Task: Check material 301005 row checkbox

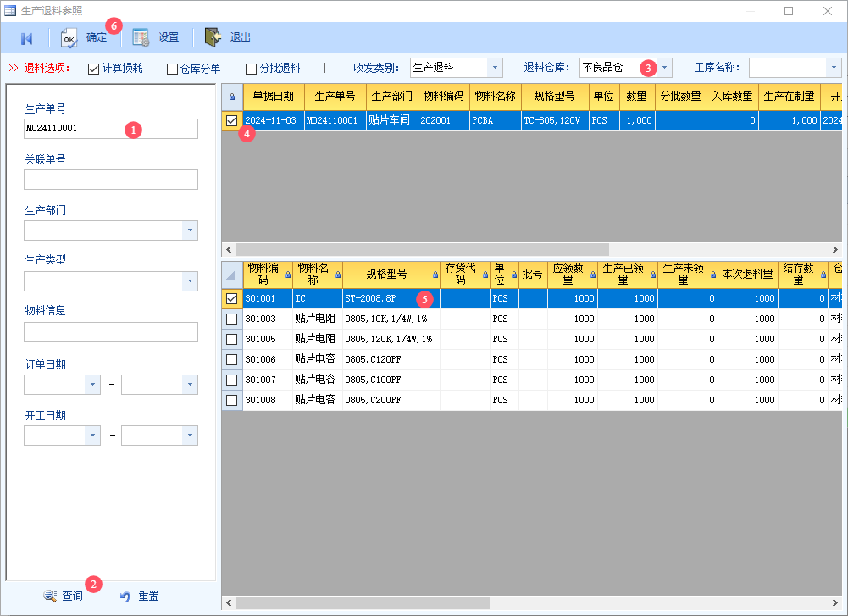Action: pyautogui.click(x=231, y=339)
